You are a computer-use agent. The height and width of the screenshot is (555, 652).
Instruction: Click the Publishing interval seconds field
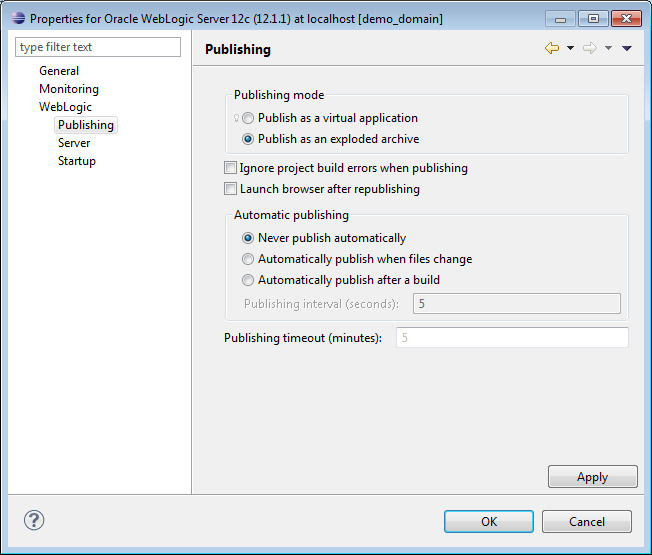(x=517, y=303)
